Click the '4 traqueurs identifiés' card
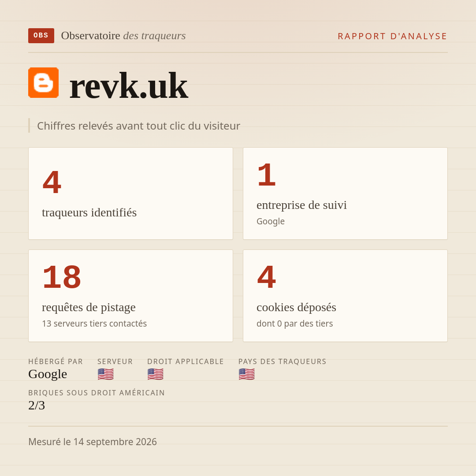Screen dimensions: 476x476 coord(130,193)
